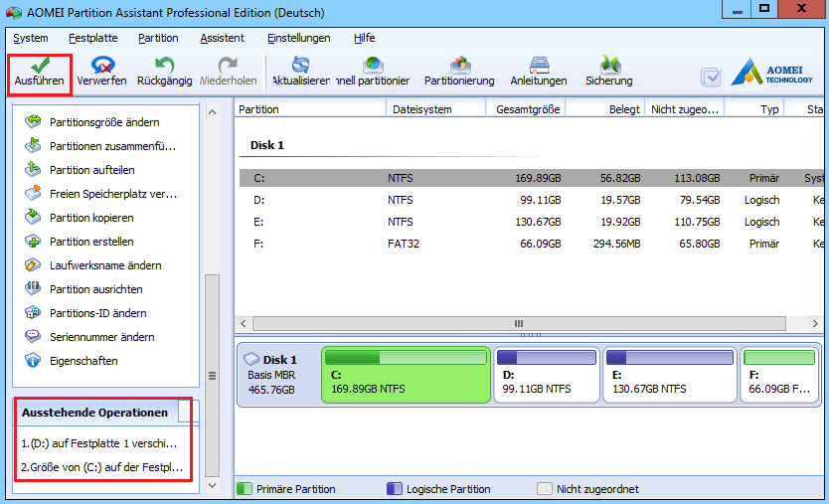Click the partition list right scroll arrow
829x504 pixels.
(815, 324)
